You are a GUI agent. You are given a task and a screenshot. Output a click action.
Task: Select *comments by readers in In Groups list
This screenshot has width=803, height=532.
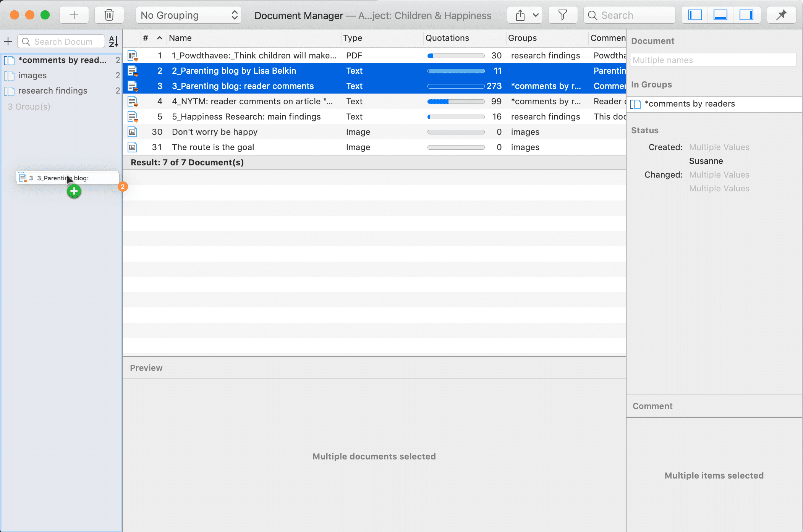pyautogui.click(x=714, y=104)
